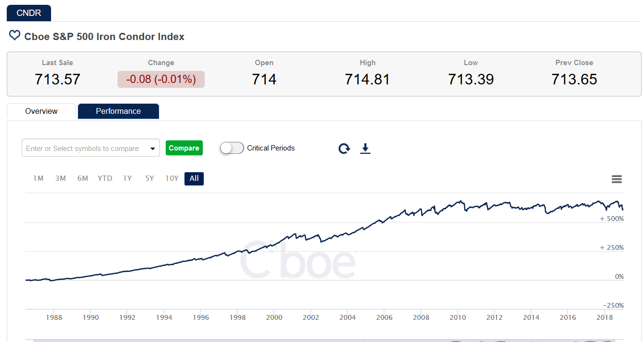This screenshot has height=342, width=644.
Task: Select the 10Y time range
Action: (x=171, y=178)
